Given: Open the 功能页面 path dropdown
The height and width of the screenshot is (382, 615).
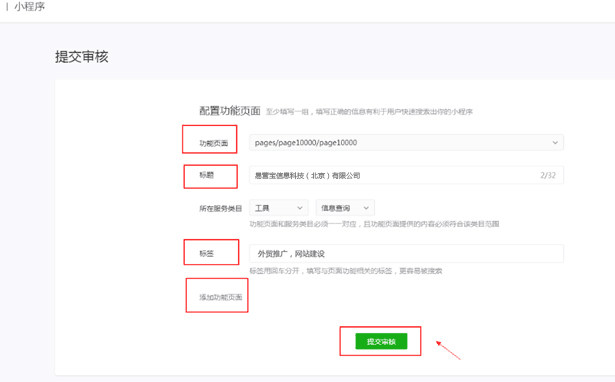Looking at the screenshot, I should [x=406, y=142].
